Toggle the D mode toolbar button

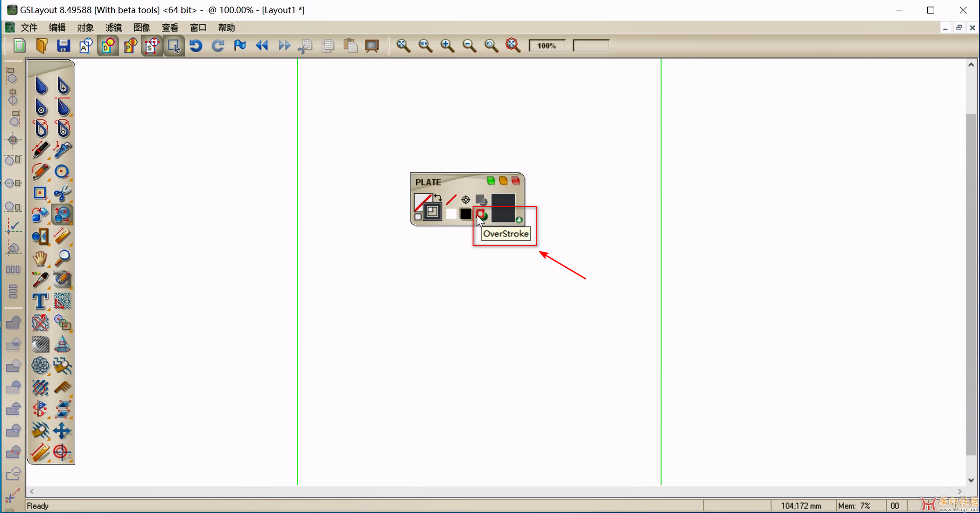[107, 46]
